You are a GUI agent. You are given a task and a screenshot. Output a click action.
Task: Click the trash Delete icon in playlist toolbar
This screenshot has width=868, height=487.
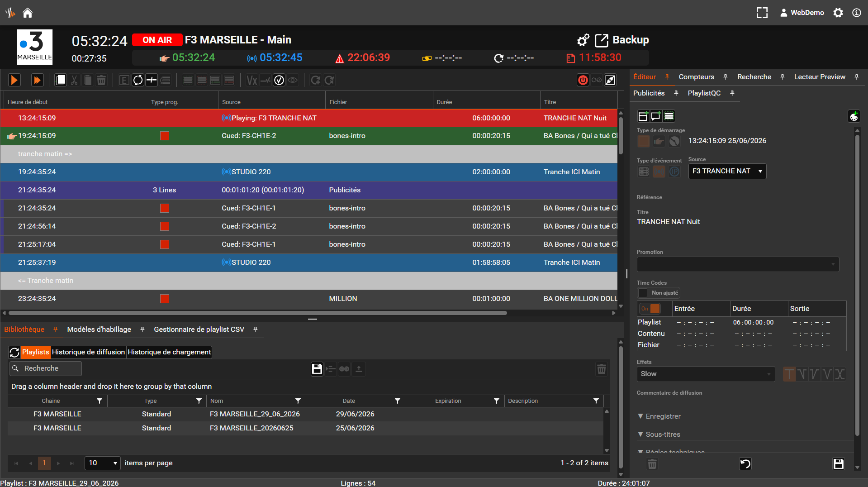pos(101,80)
